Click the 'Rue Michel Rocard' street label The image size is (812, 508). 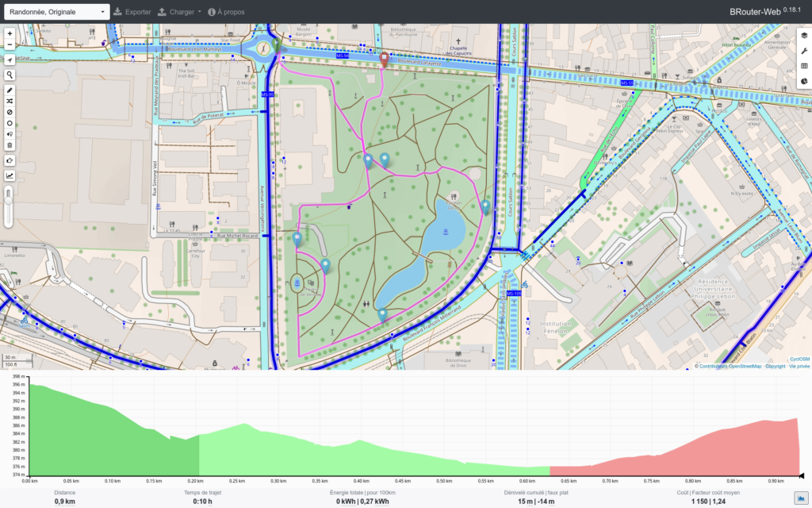coord(237,236)
